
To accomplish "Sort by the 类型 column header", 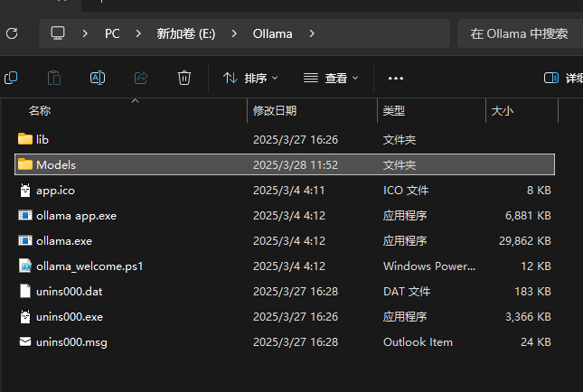I will point(394,111).
